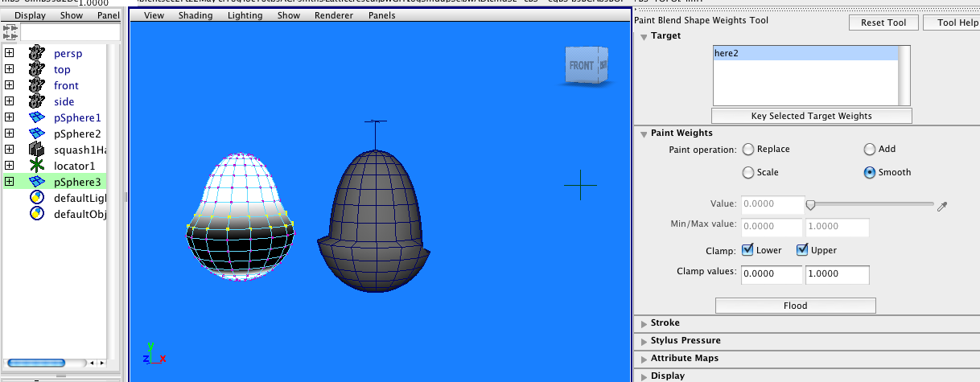Click the defaultObjectSet icon
980x382 pixels.
pyautogui.click(x=36, y=214)
